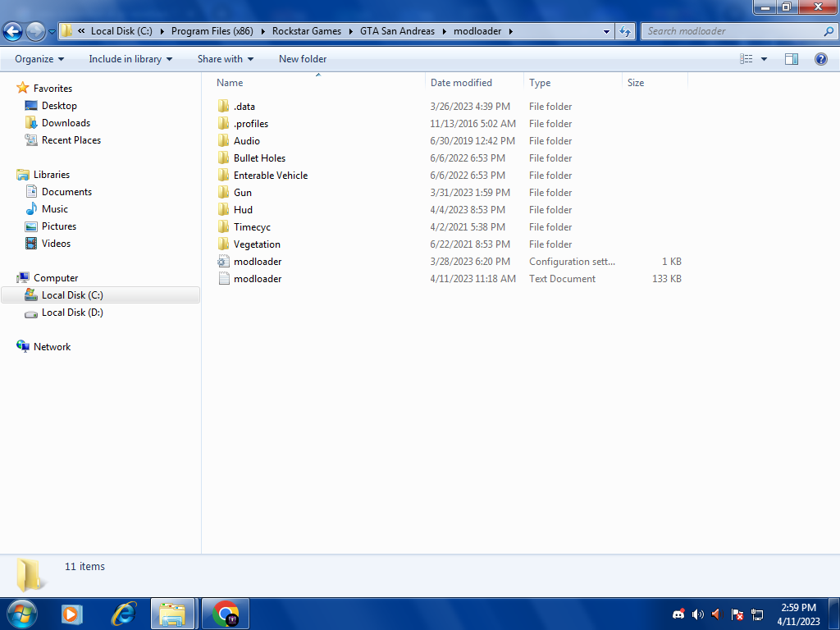Click the Refresh button next to the address bar
The width and height of the screenshot is (840, 630).
pos(624,31)
